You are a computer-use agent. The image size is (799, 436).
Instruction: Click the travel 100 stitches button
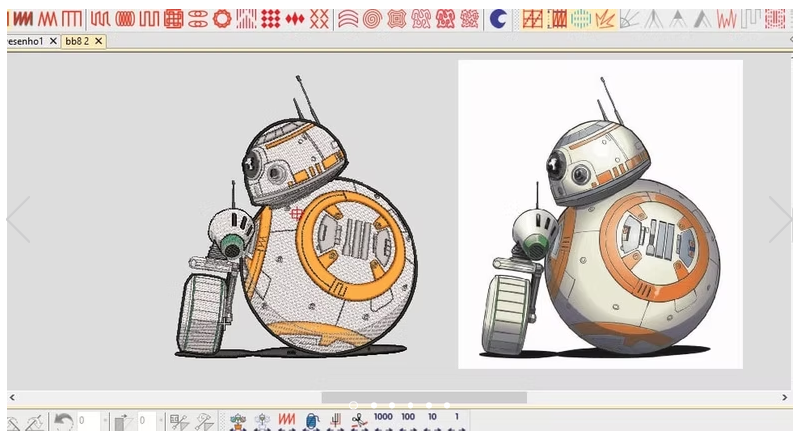point(408,420)
